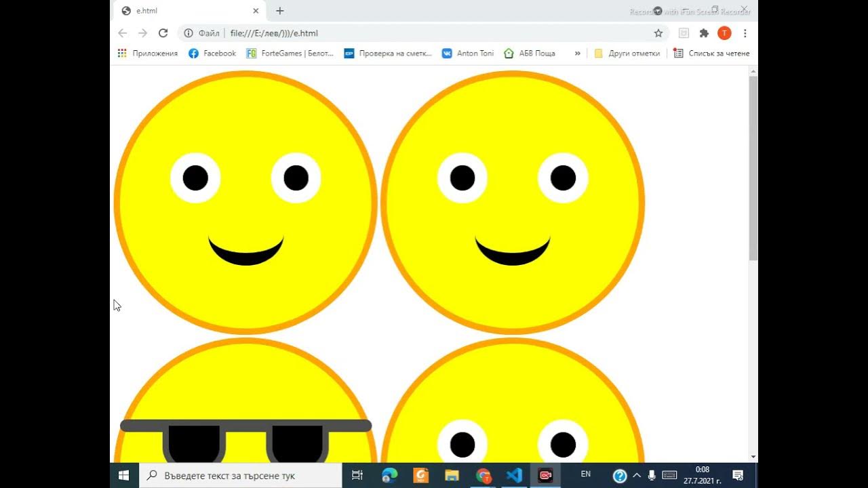Open Task View from the taskbar
Screen dimensions: 868x488
pyautogui.click(x=357, y=475)
